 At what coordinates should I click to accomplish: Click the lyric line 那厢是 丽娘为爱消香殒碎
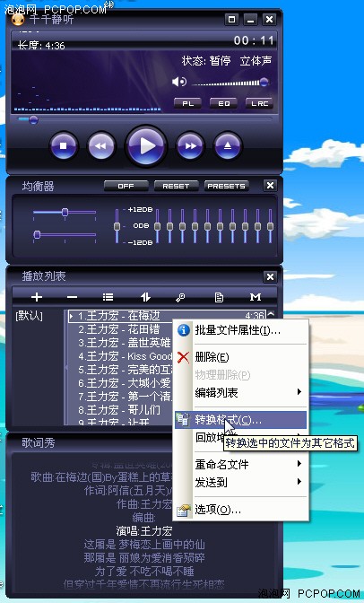[x=144, y=557]
